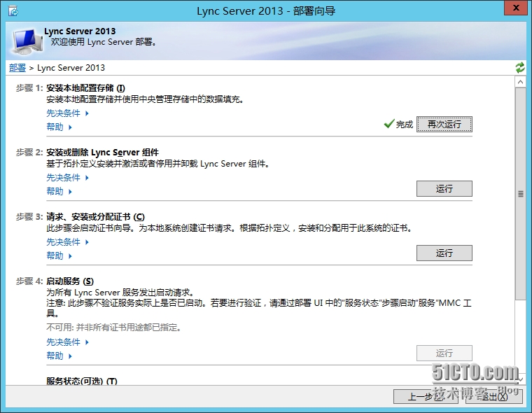
Task: Expand 帮助 under step 2
Action: (59, 191)
